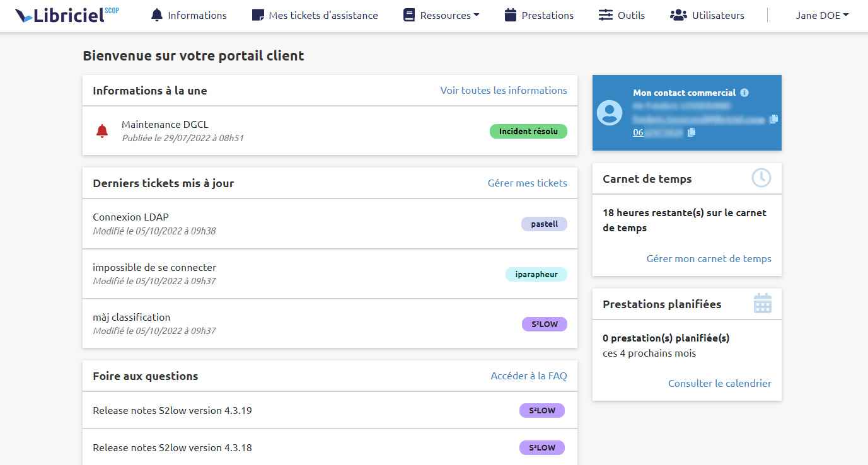Click S²LOW badge on version 4.3.18 row
Viewport: 868px width, 465px height.
click(542, 447)
